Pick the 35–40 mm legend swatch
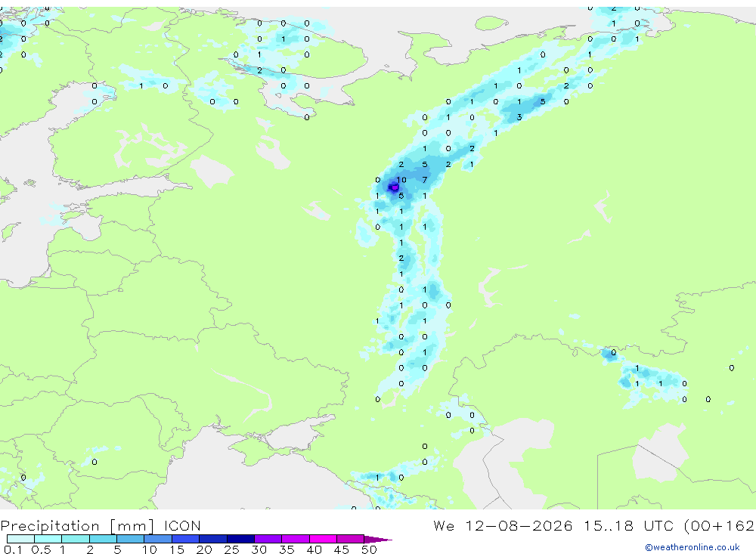Image resolution: width=756 pixels, height=554 pixels. point(296,539)
